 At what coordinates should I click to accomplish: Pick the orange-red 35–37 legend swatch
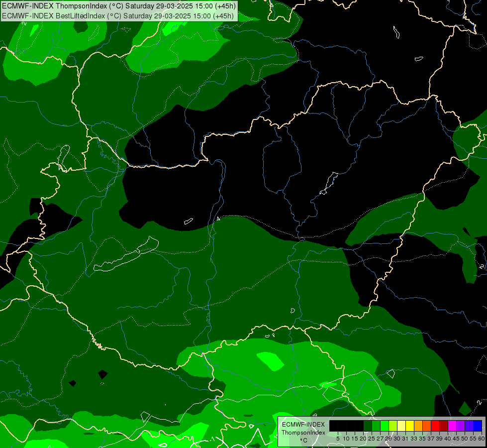click(427, 426)
